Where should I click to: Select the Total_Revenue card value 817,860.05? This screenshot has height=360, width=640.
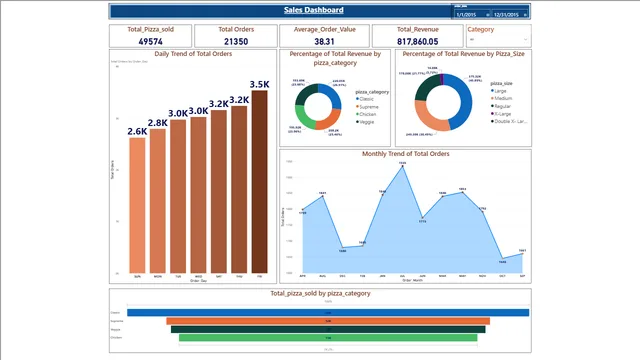418,42
